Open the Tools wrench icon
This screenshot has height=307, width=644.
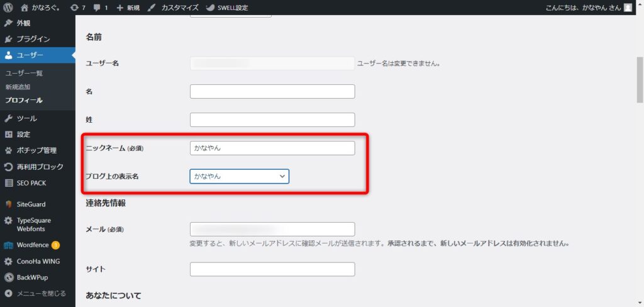tap(8, 118)
